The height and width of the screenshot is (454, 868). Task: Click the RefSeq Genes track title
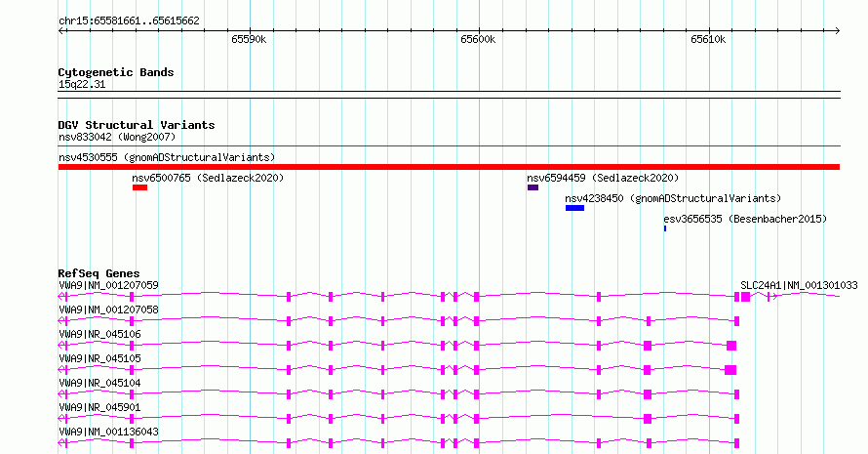tap(99, 273)
